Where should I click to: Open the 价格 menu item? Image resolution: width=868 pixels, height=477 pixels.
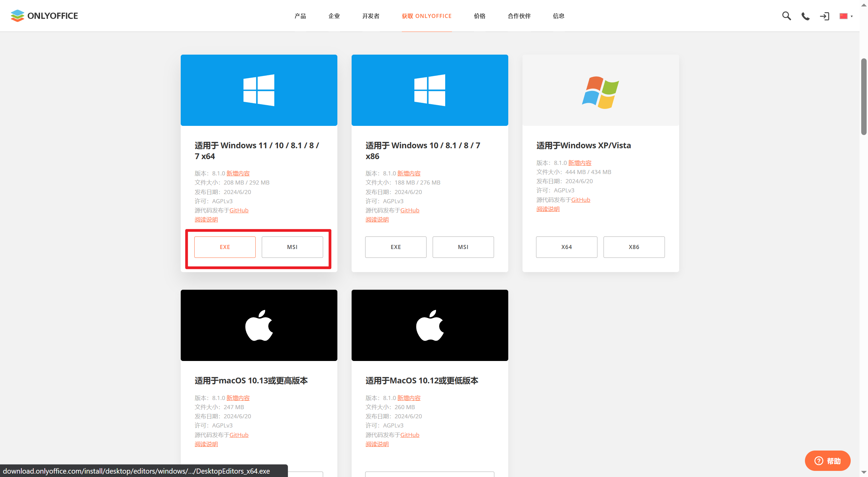pos(479,16)
